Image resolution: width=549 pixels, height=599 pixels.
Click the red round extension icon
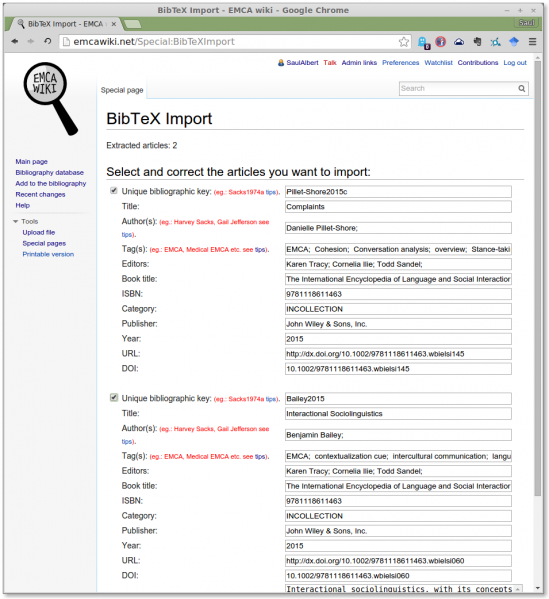pos(440,42)
